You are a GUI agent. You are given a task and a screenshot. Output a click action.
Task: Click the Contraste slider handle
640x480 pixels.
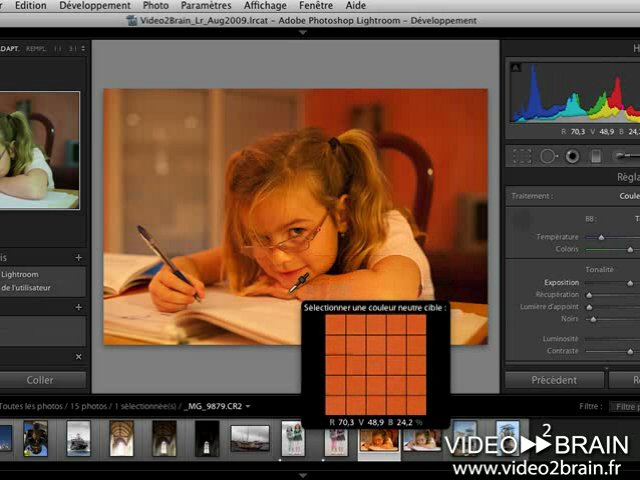click(630, 351)
